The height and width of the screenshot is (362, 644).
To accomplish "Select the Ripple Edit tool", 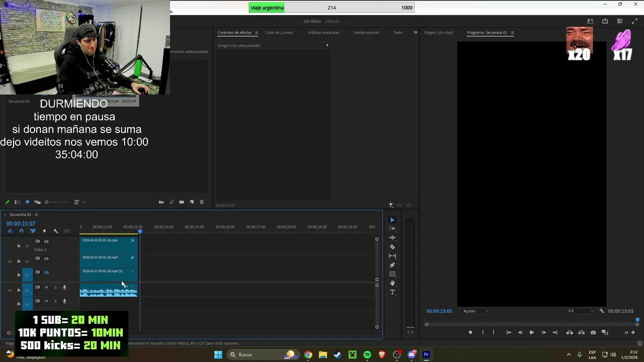I will (x=392, y=238).
